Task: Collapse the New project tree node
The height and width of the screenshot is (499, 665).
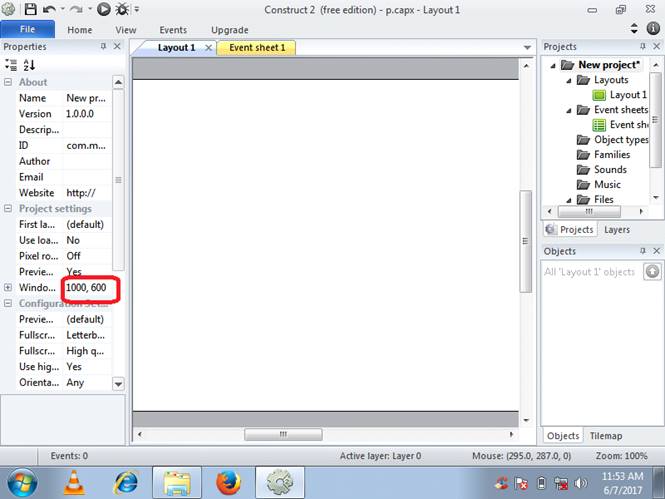Action: [x=553, y=66]
